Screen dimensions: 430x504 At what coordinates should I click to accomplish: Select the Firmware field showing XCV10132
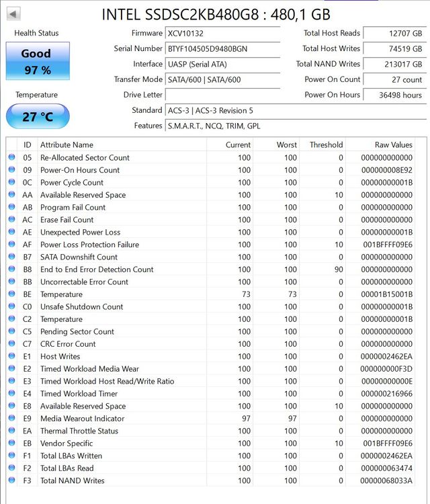222,34
